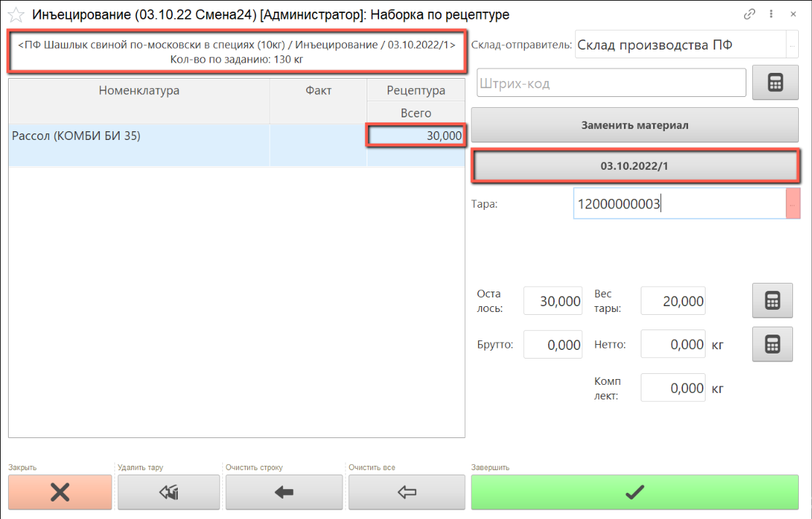Open calculator beside the tare weight field

tap(772, 301)
